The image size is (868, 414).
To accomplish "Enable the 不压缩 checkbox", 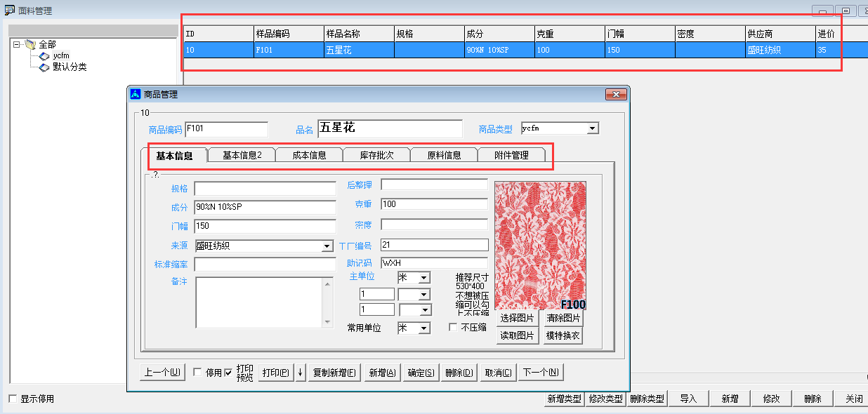I will coord(453,328).
